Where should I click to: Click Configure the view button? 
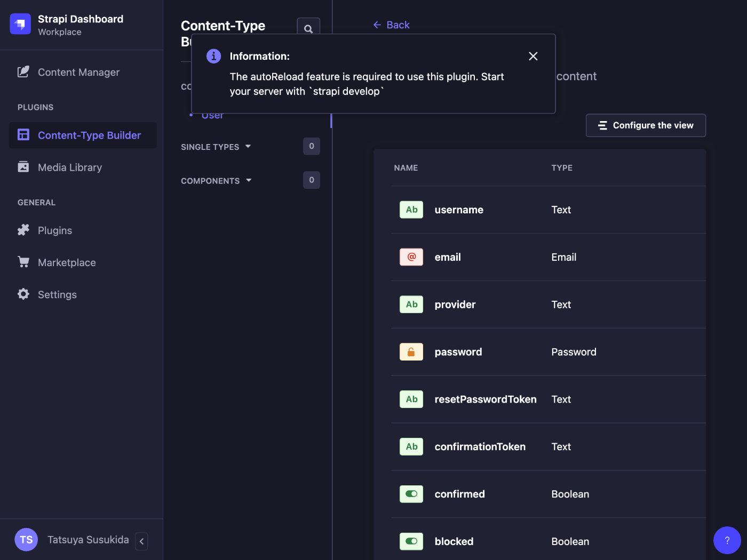pyautogui.click(x=646, y=125)
